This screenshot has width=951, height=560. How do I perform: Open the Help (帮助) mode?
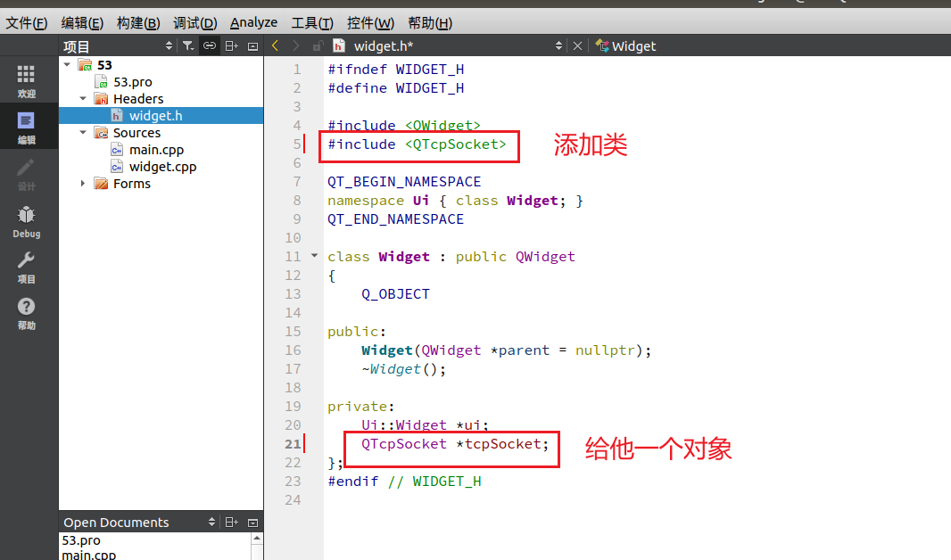point(26,314)
